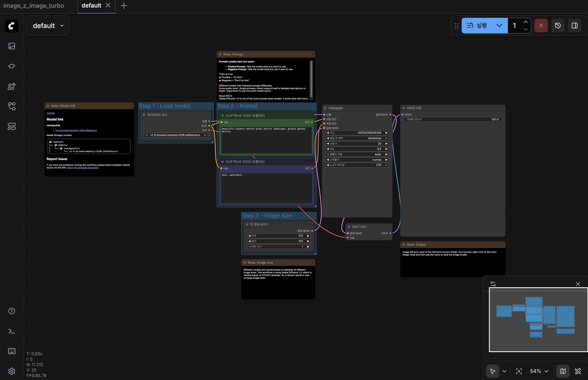Open keyboard shortcuts panel icon

12,351
